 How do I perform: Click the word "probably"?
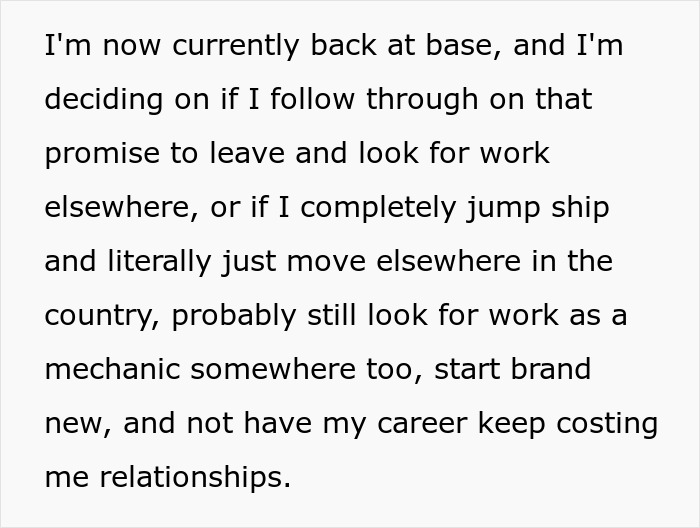point(232,316)
